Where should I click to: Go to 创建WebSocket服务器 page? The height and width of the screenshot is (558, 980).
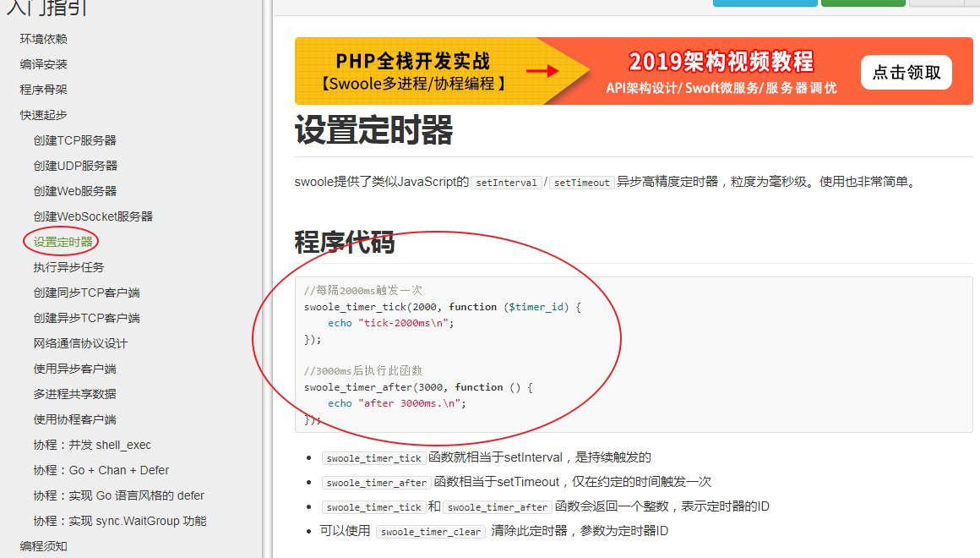pos(92,216)
